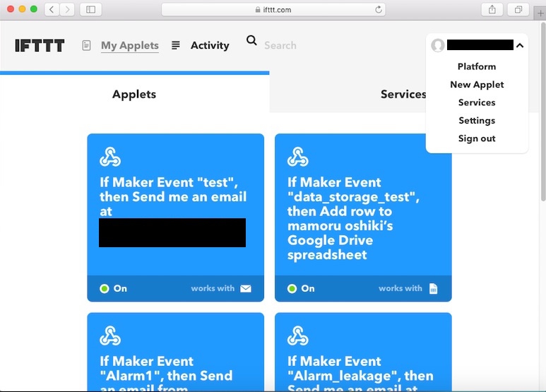Click email envelope icon on "test" applet
The image size is (546, 392).
pyautogui.click(x=246, y=289)
